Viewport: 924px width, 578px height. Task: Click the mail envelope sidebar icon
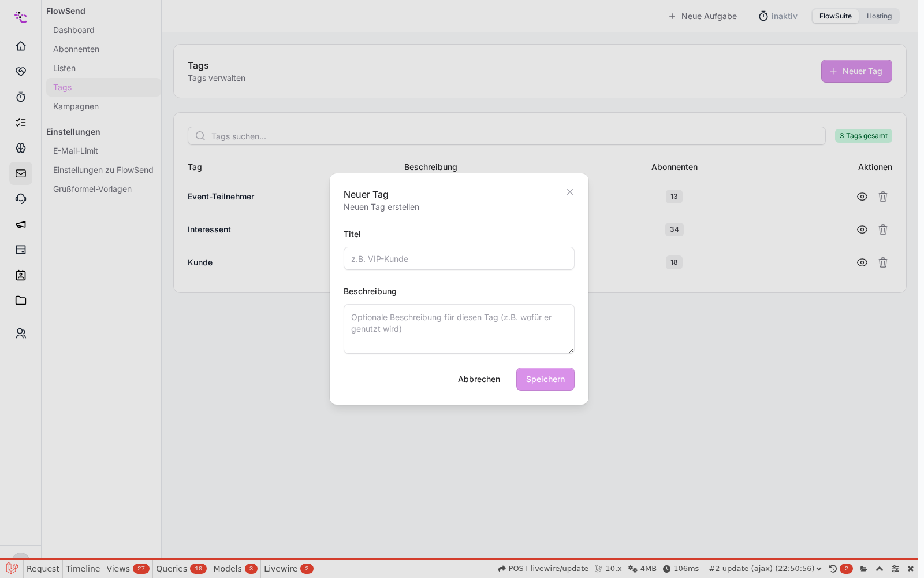pos(21,173)
